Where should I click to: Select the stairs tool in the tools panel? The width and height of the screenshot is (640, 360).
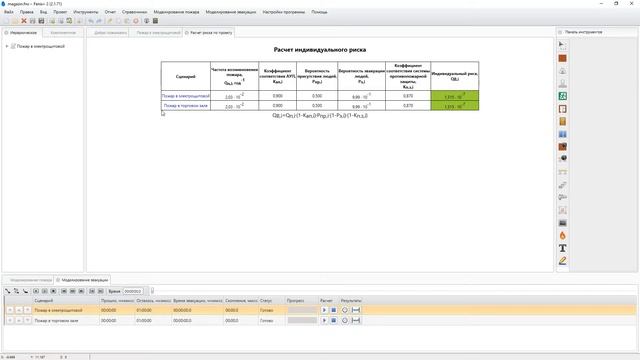[562, 185]
